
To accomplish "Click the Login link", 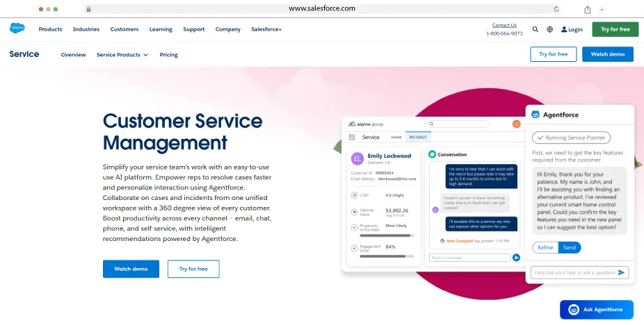I will pyautogui.click(x=575, y=30).
